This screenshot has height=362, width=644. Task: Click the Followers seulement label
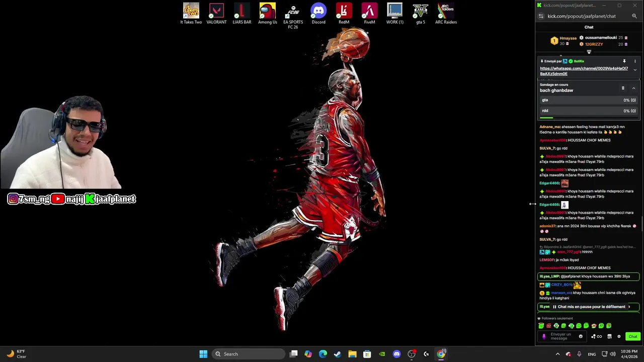[x=557, y=318]
